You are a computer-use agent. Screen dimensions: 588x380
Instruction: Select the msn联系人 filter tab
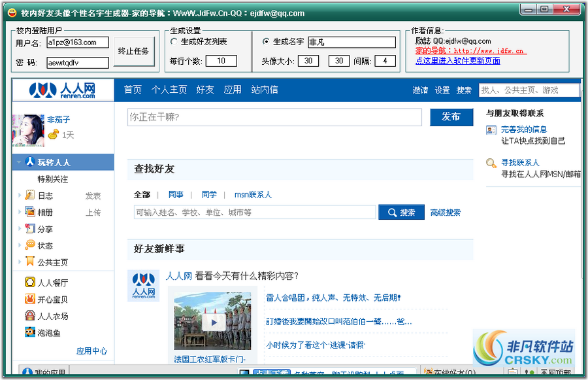pyautogui.click(x=253, y=194)
